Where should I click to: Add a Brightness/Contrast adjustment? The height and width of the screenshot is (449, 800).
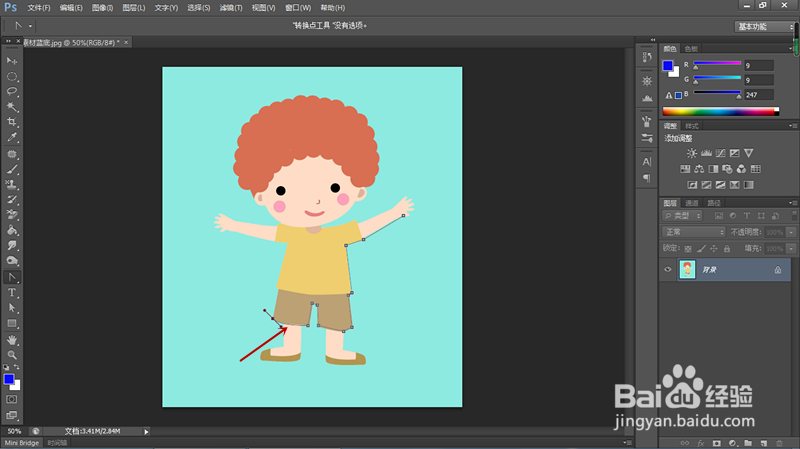point(692,153)
